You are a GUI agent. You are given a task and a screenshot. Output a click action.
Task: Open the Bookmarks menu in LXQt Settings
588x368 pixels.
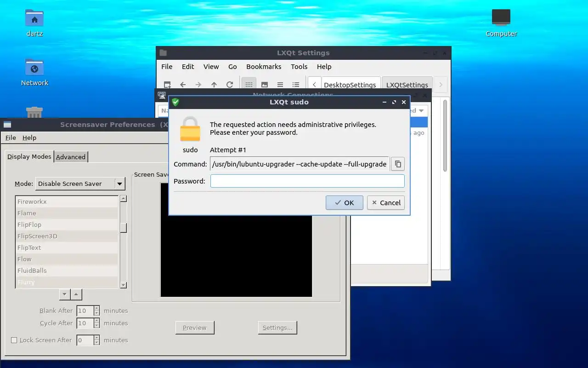point(264,67)
